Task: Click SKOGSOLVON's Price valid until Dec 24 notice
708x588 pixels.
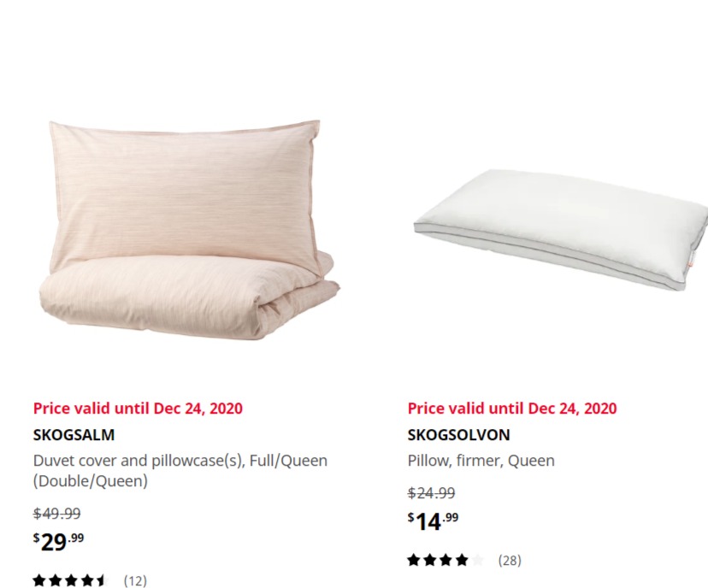Action: click(x=512, y=409)
